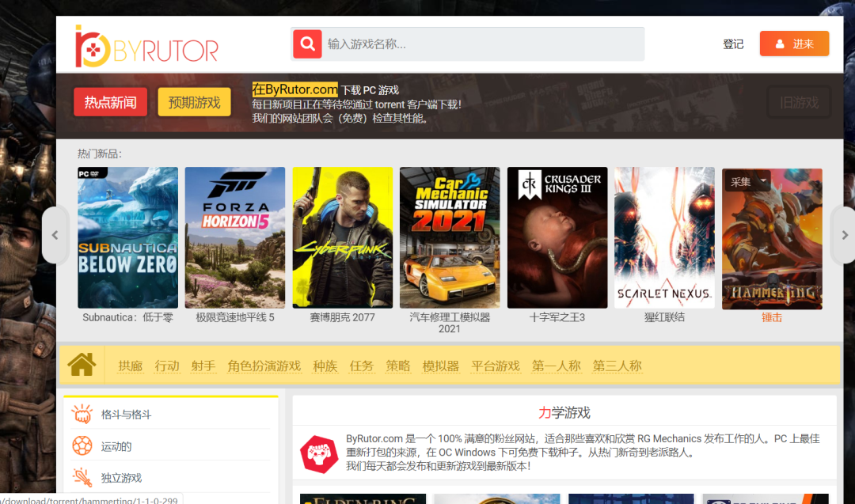Screen dimensions: 855x504
Task: Open Scarlet Nexus cover
Action: 664,237
